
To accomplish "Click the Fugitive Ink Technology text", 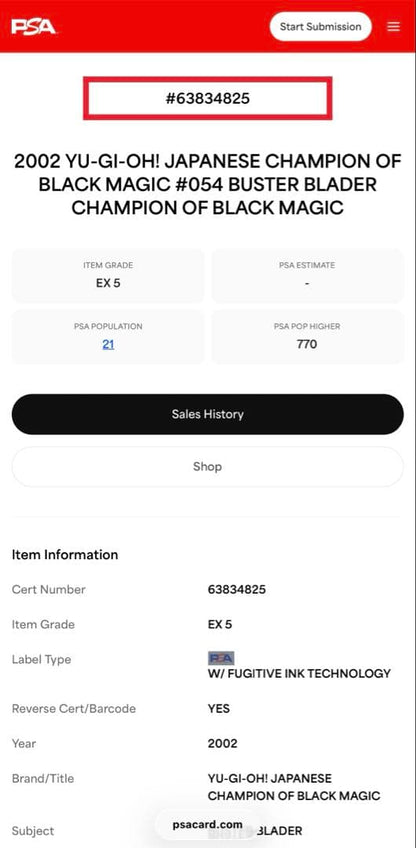I will tap(299, 673).
